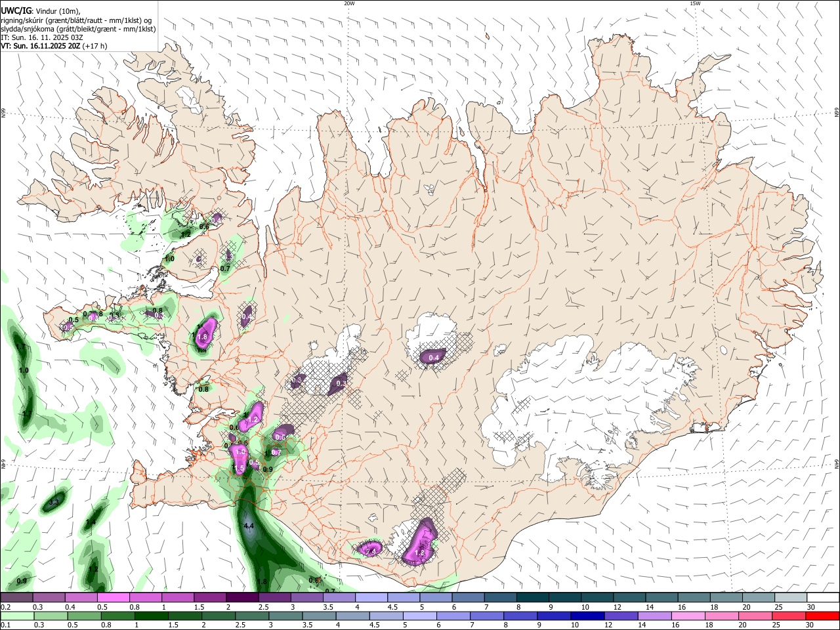Click the '15W' longitude label at top
The height and width of the screenshot is (630, 840).
click(x=695, y=3)
